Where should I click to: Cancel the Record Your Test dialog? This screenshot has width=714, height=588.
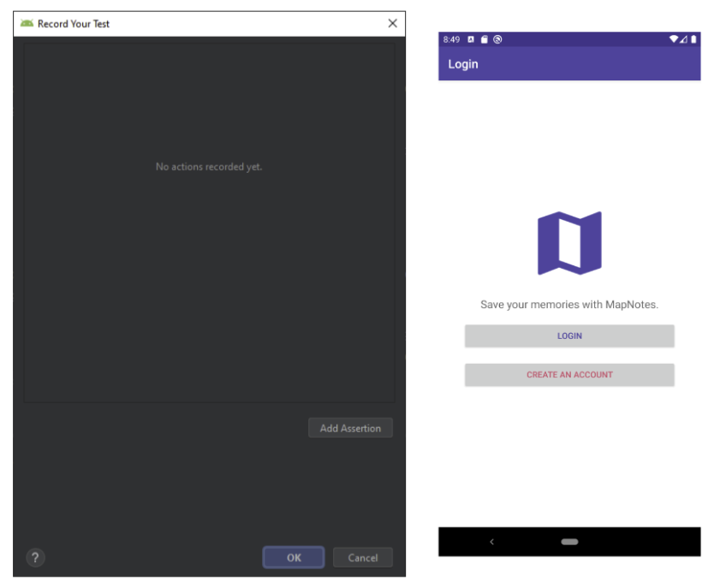tap(362, 557)
